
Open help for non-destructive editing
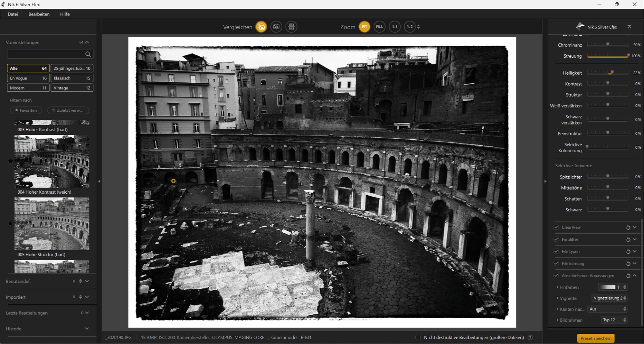pos(530,338)
